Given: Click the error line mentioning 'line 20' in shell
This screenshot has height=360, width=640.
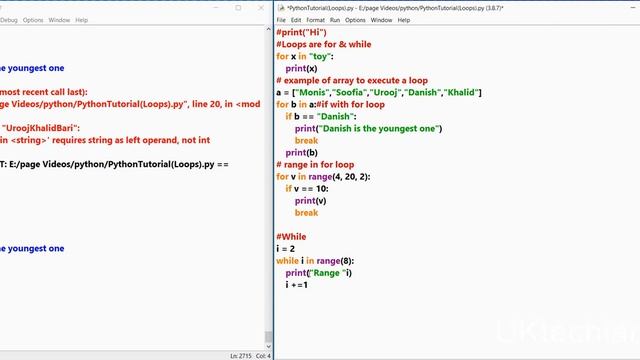Looking at the screenshot, I should (130, 104).
